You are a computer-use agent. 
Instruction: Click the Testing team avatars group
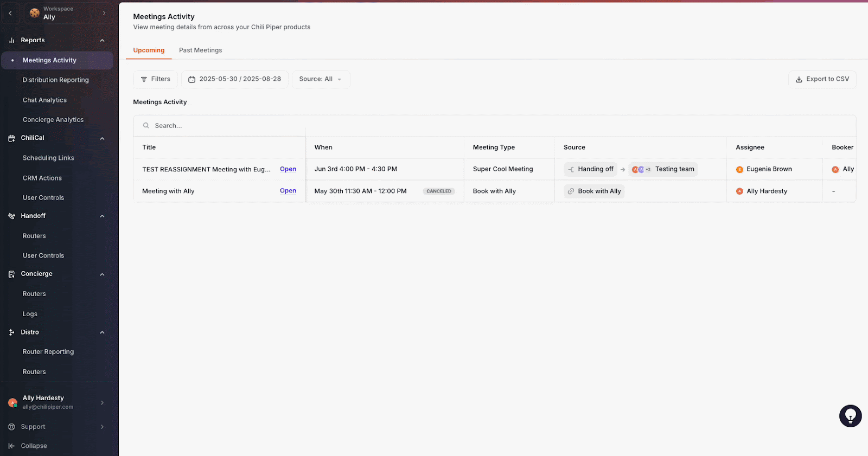(641, 169)
